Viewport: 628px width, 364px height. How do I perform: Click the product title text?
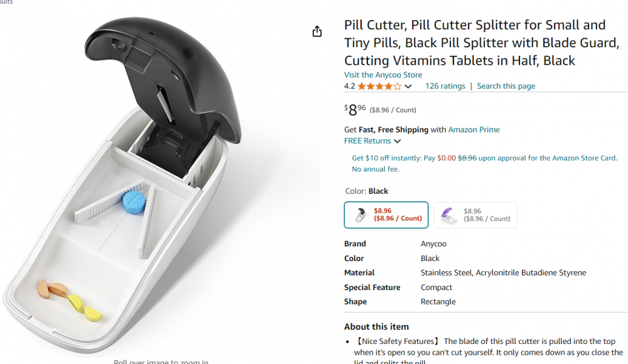click(475, 43)
